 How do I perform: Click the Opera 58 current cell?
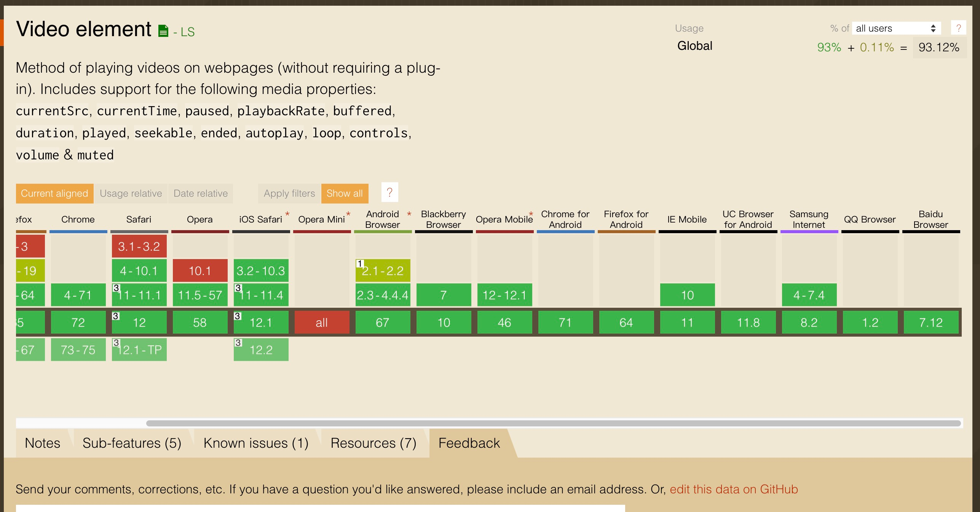tap(200, 323)
